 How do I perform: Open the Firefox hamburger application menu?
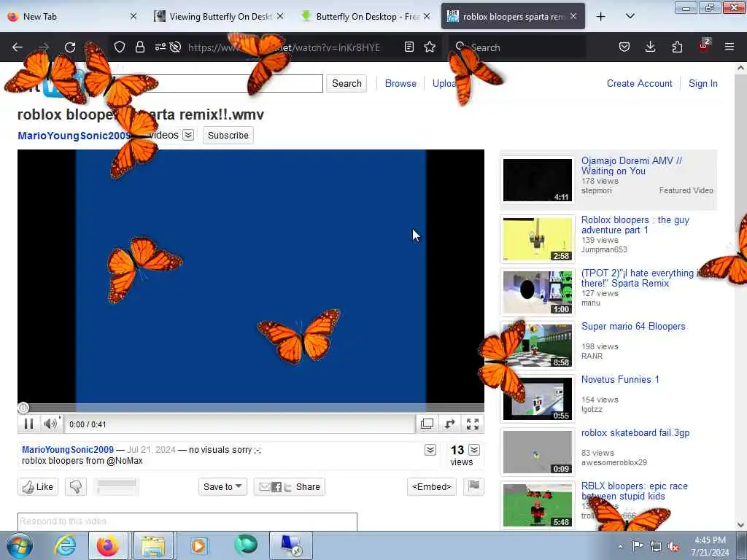coord(729,47)
